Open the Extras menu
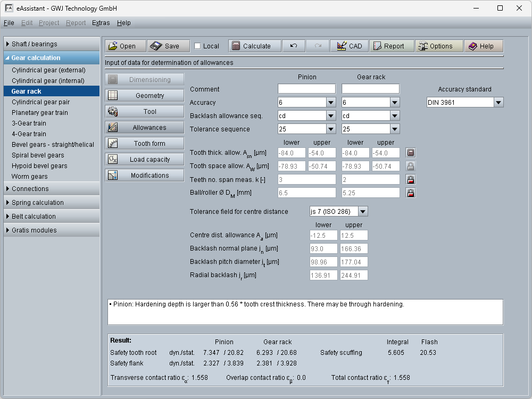The width and height of the screenshot is (532, 399). (101, 23)
